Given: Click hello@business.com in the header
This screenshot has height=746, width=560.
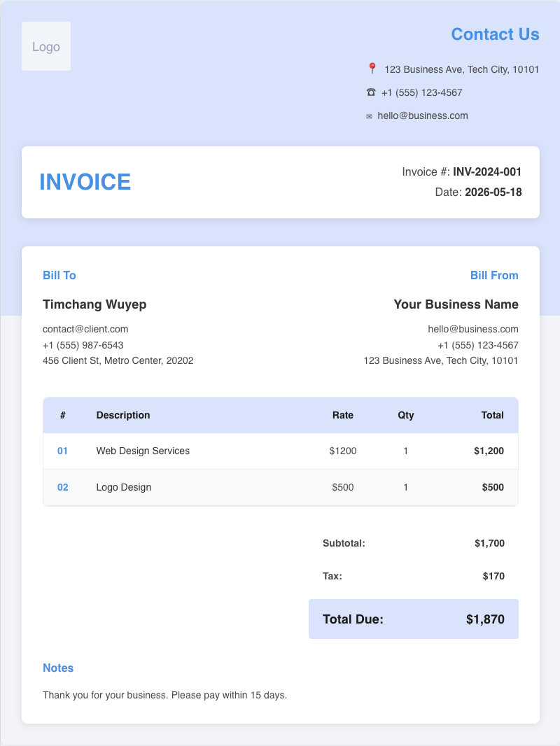Looking at the screenshot, I should [x=423, y=115].
